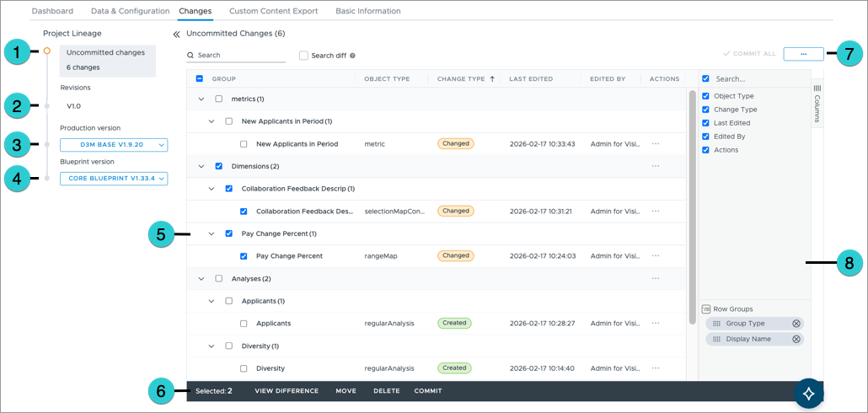Remove the Group Type row group
This screenshot has height=413, width=868.
click(x=796, y=324)
